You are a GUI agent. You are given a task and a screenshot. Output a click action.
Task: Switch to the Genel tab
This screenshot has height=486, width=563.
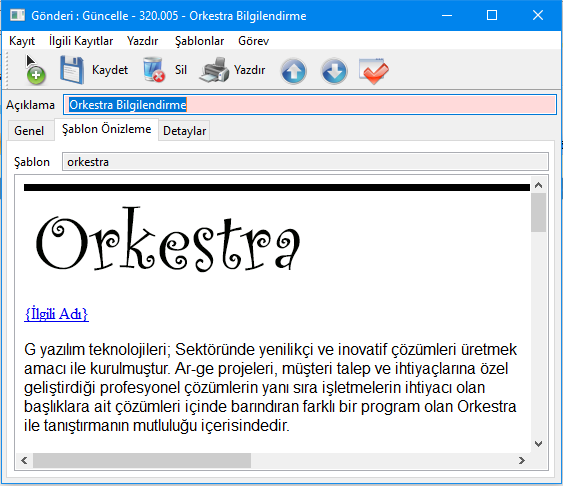[x=29, y=131]
